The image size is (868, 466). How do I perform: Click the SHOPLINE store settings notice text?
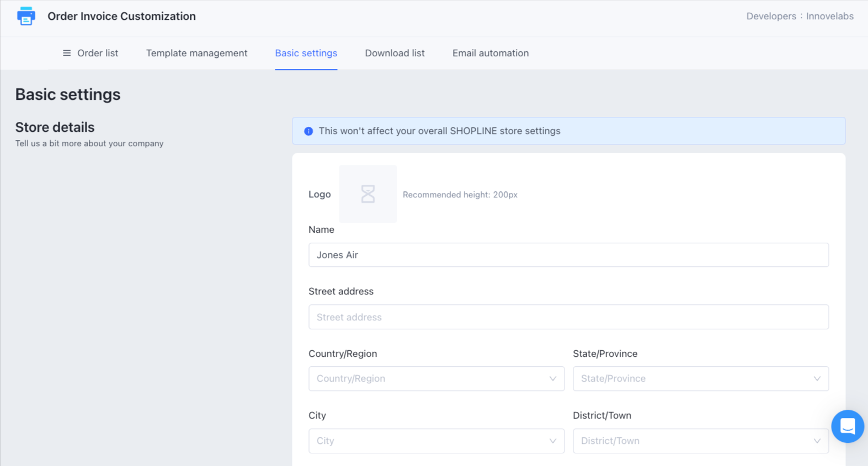pyautogui.click(x=439, y=131)
